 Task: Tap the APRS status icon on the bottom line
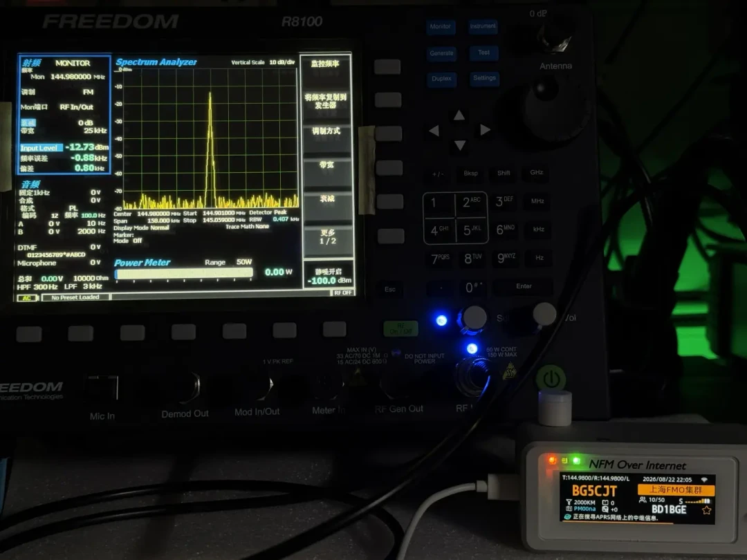[567, 516]
